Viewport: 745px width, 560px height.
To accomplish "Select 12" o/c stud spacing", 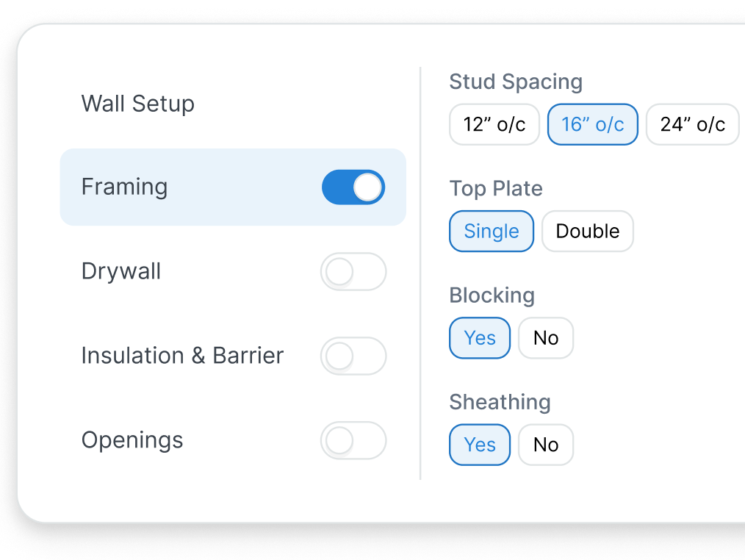I will point(494,124).
